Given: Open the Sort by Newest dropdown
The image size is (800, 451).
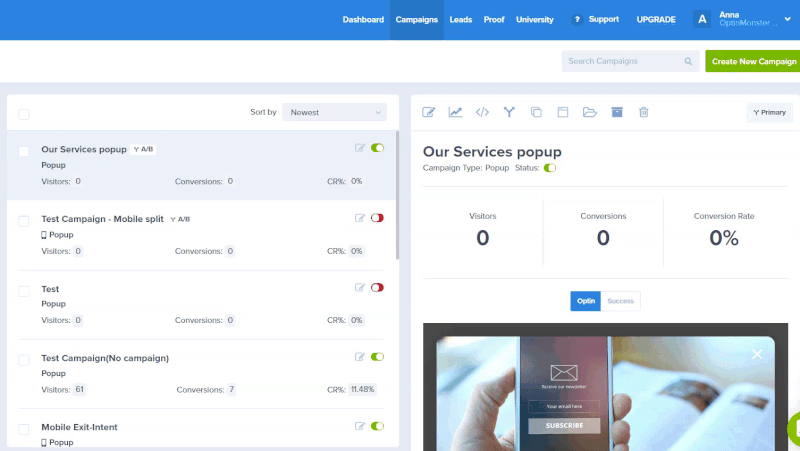Looking at the screenshot, I should tap(334, 112).
